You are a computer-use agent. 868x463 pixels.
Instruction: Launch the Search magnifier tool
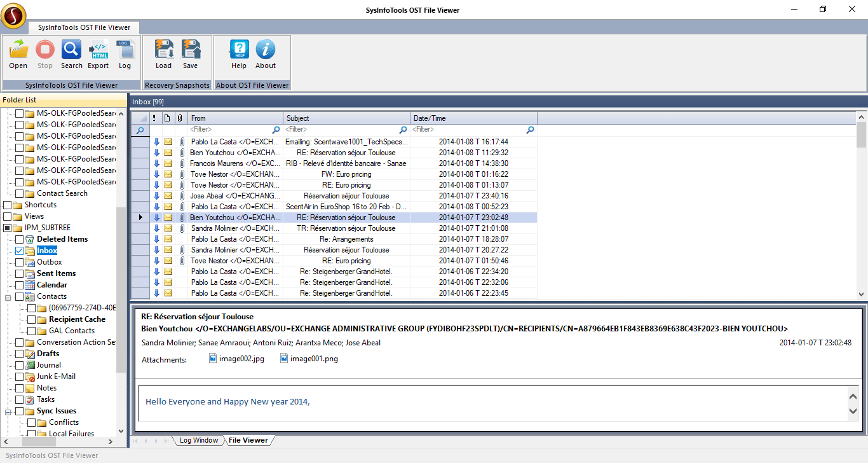pyautogui.click(x=71, y=53)
